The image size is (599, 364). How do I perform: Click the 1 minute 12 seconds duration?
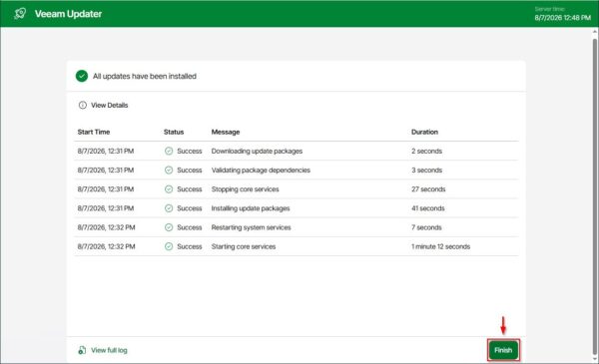[440, 246]
